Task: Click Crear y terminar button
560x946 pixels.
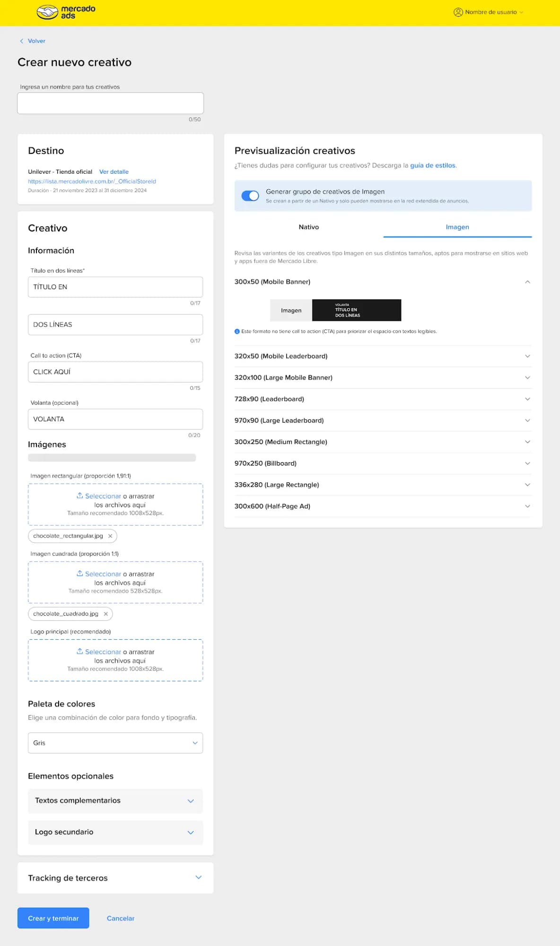Action: point(53,918)
